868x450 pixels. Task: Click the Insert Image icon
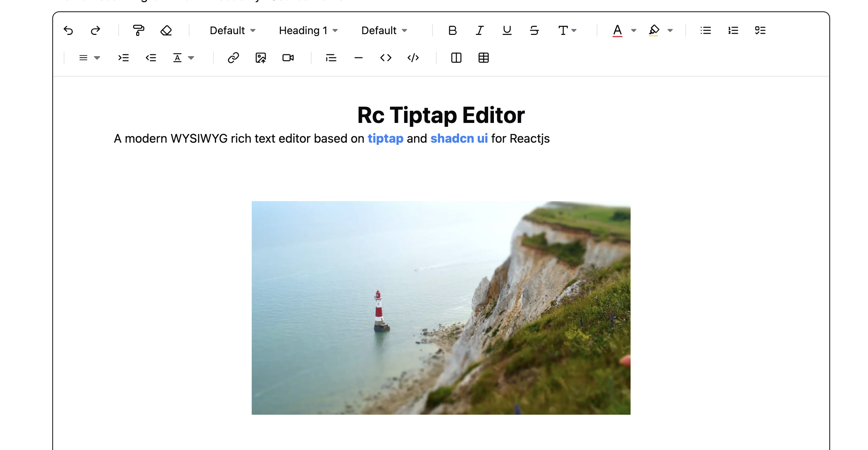click(260, 57)
